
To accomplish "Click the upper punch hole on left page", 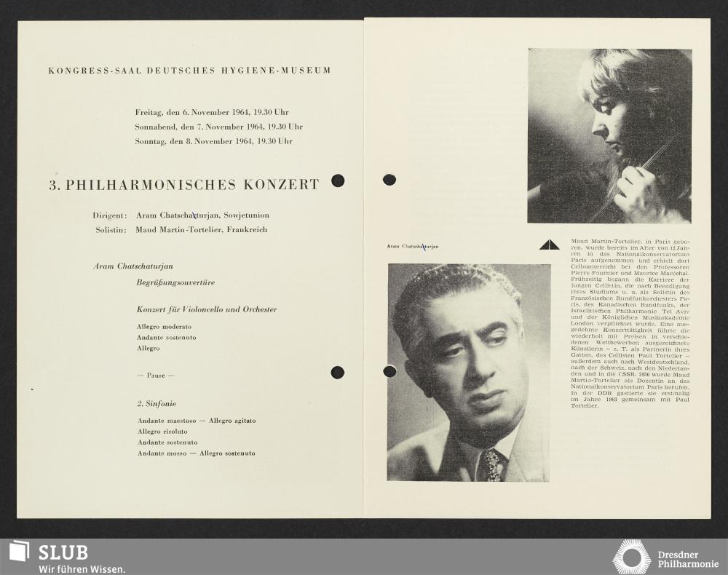I will click(338, 181).
